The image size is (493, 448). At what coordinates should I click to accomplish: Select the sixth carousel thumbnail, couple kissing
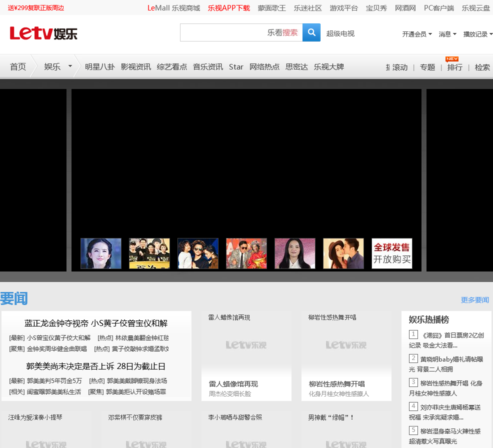point(343,253)
